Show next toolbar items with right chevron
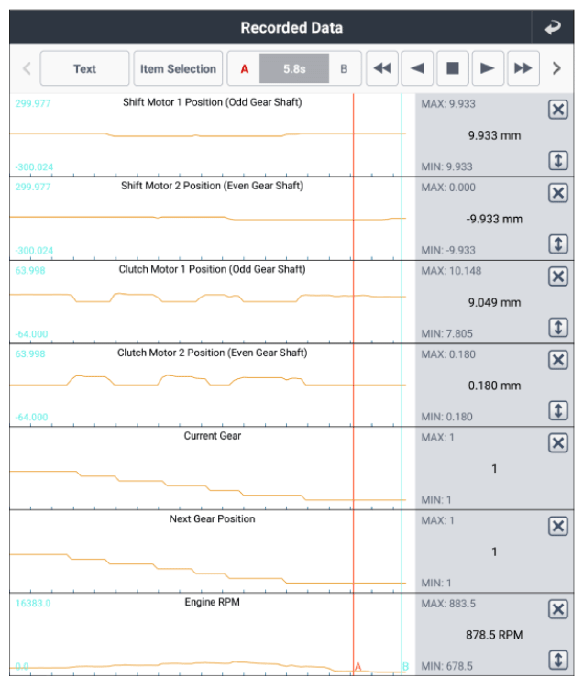584x685 pixels. click(x=556, y=69)
